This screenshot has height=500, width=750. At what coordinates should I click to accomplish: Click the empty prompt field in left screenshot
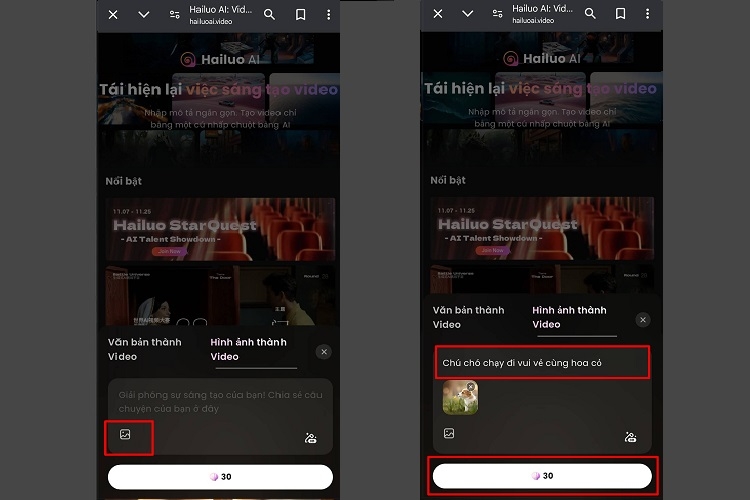[x=220, y=402]
